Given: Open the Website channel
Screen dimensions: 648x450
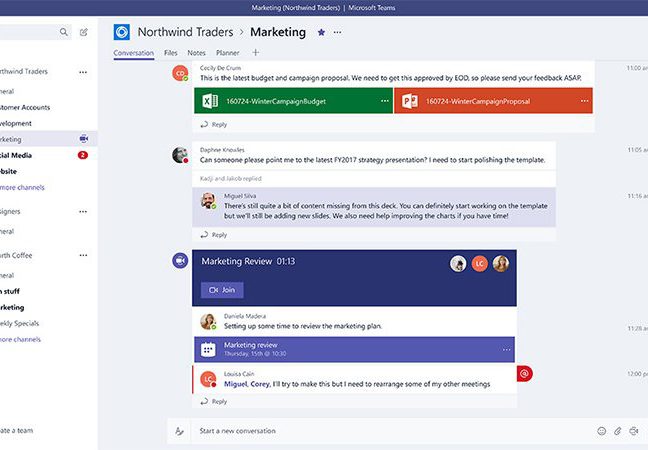Looking at the screenshot, I should point(8,171).
